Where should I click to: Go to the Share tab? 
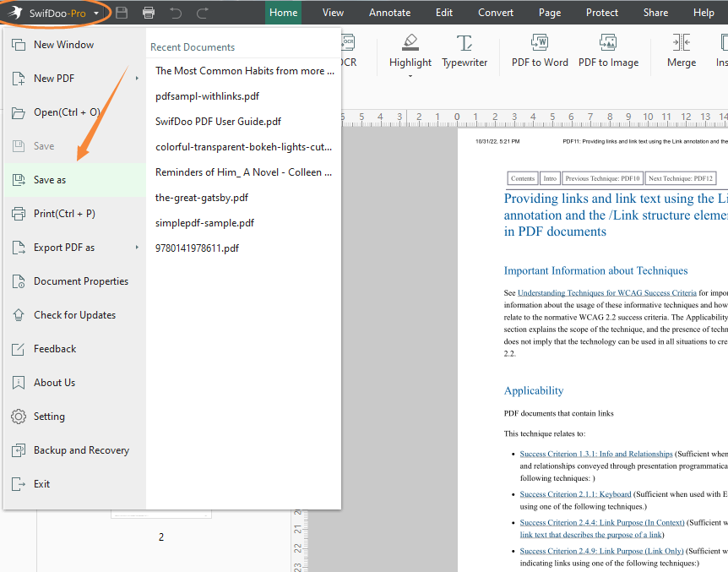(x=655, y=13)
